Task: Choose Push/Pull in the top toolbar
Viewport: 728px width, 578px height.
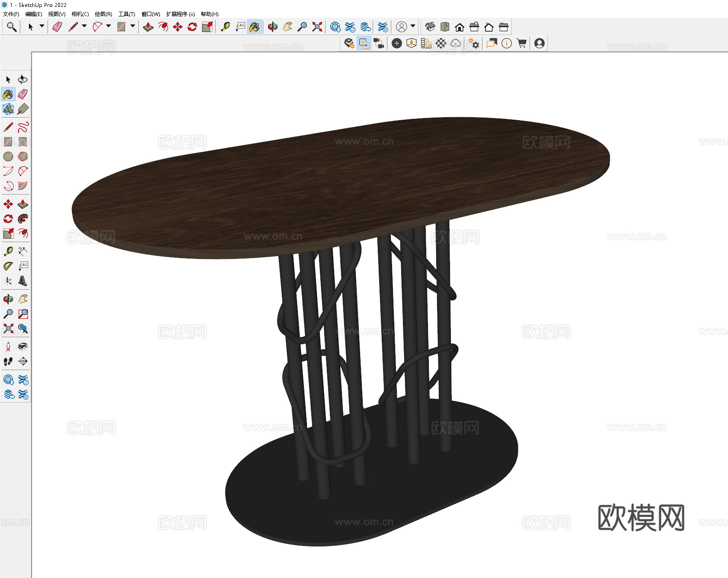Action: coord(148,27)
